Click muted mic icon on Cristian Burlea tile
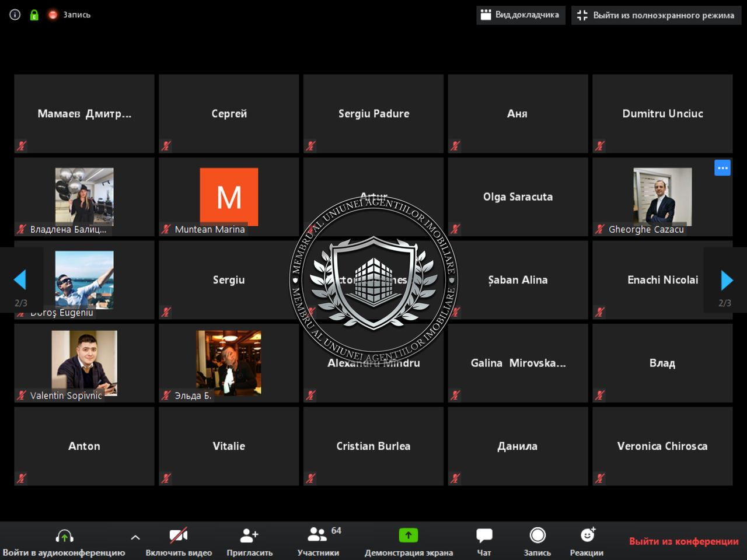 (x=311, y=478)
